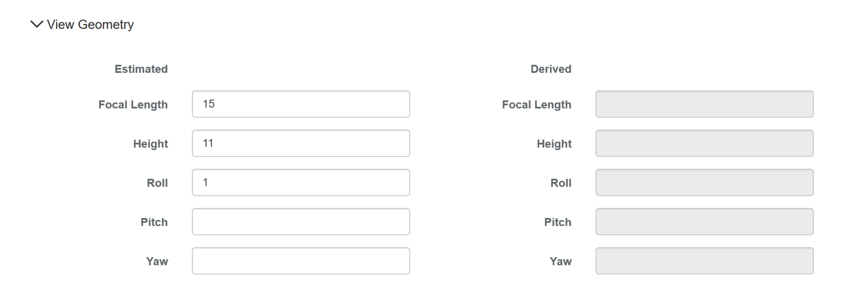Click the Height label under Derived
Screen dimensions: 868x290
[554, 144]
